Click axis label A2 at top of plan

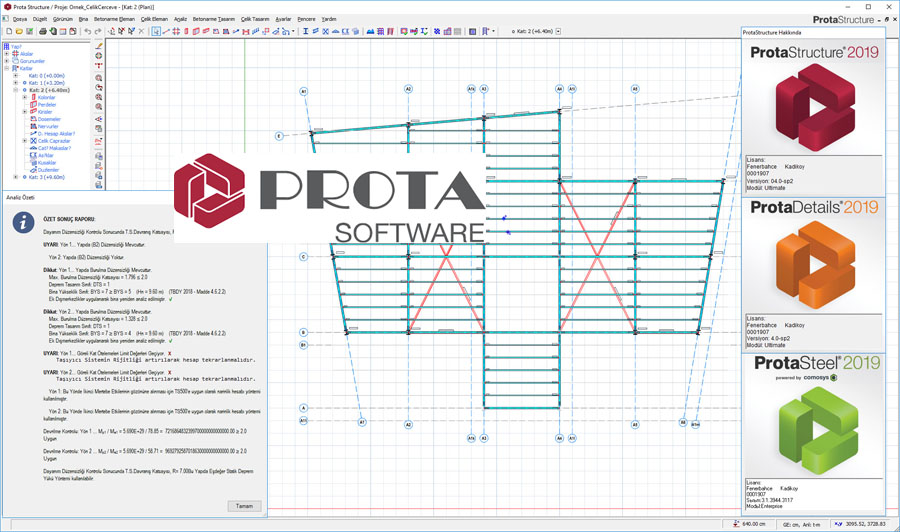[408, 89]
